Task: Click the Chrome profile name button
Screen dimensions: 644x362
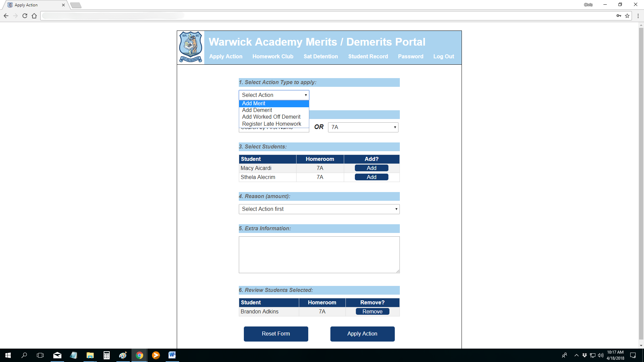Action: click(x=588, y=5)
